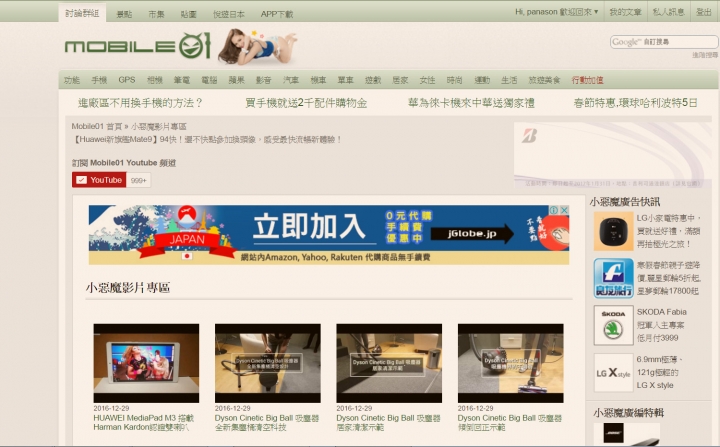Open the Hi, panason account dropdown
The height and width of the screenshot is (447, 720).
click(557, 12)
